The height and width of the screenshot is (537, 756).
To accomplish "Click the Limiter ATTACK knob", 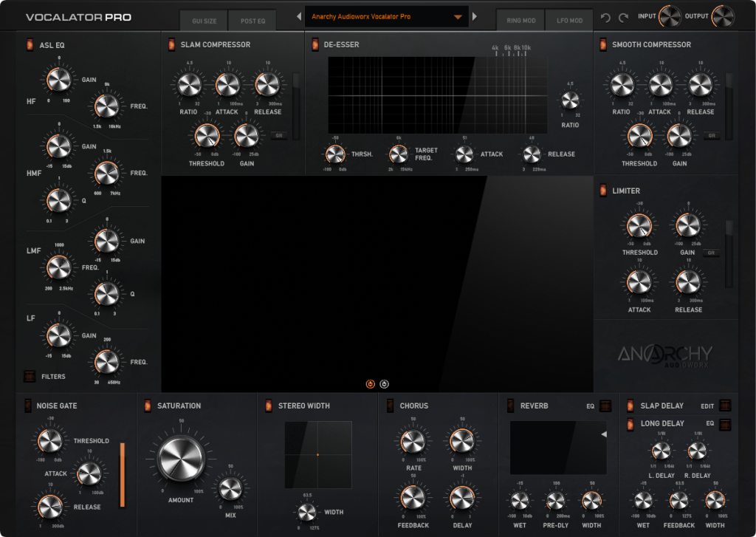I will coord(639,282).
